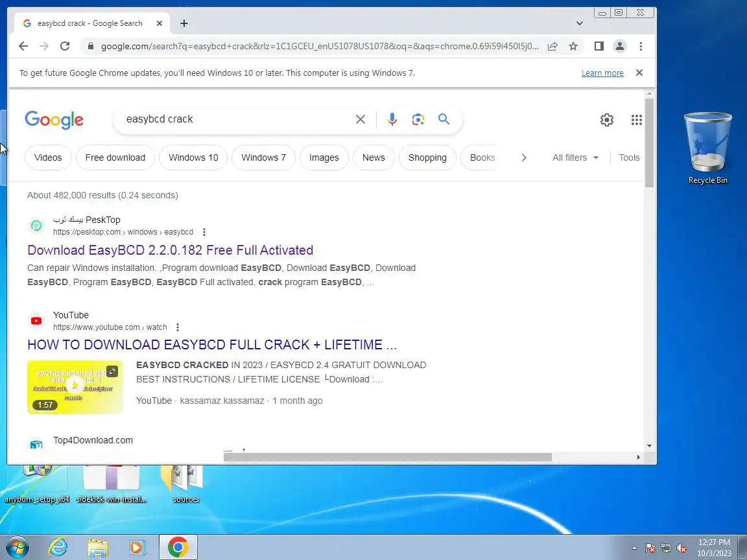Select the Windows 7 filter chip
The image size is (747, 560).
click(263, 157)
